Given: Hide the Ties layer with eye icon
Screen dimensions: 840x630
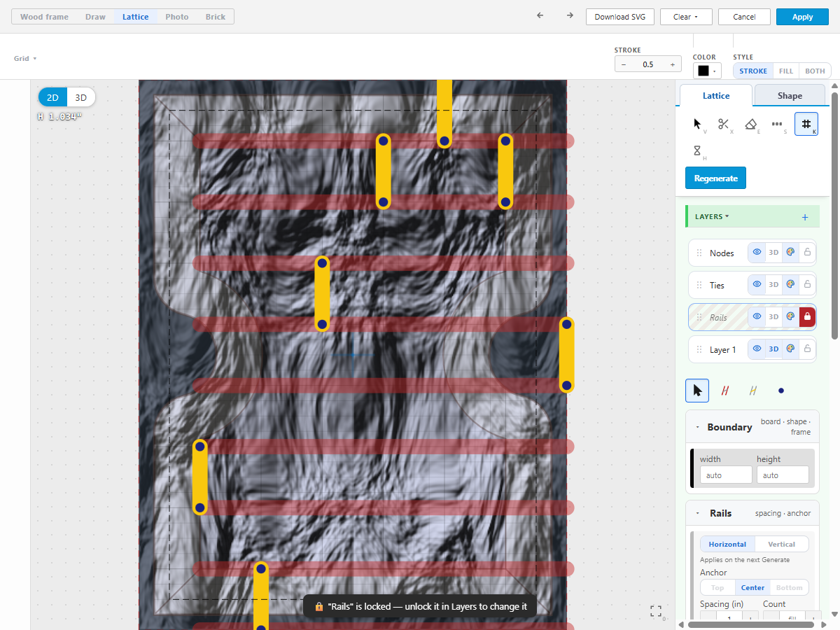Looking at the screenshot, I should click(757, 285).
